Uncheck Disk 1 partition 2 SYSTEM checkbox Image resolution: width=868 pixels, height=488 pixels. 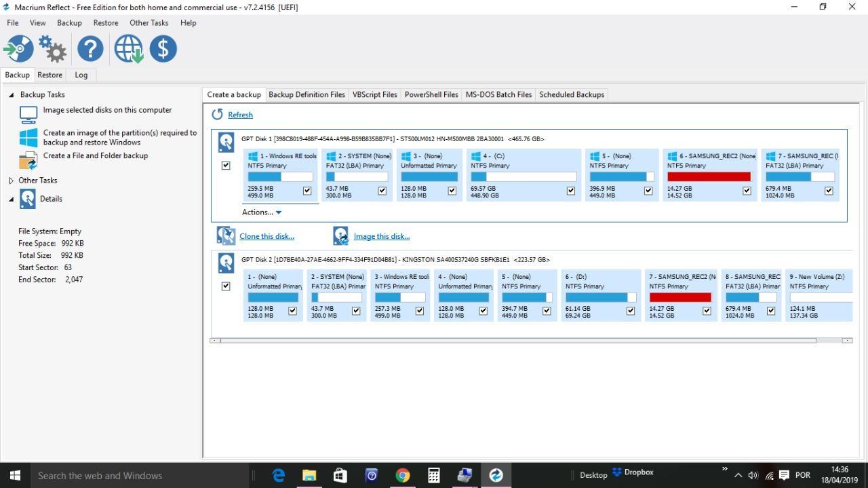[382, 191]
